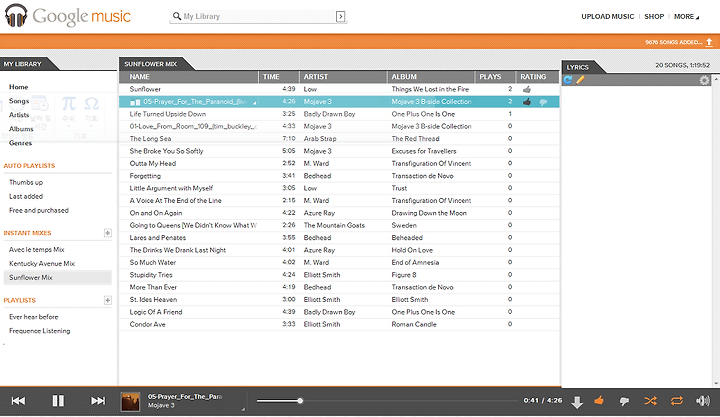Focus the My Library search field
720x417 pixels.
(259, 17)
